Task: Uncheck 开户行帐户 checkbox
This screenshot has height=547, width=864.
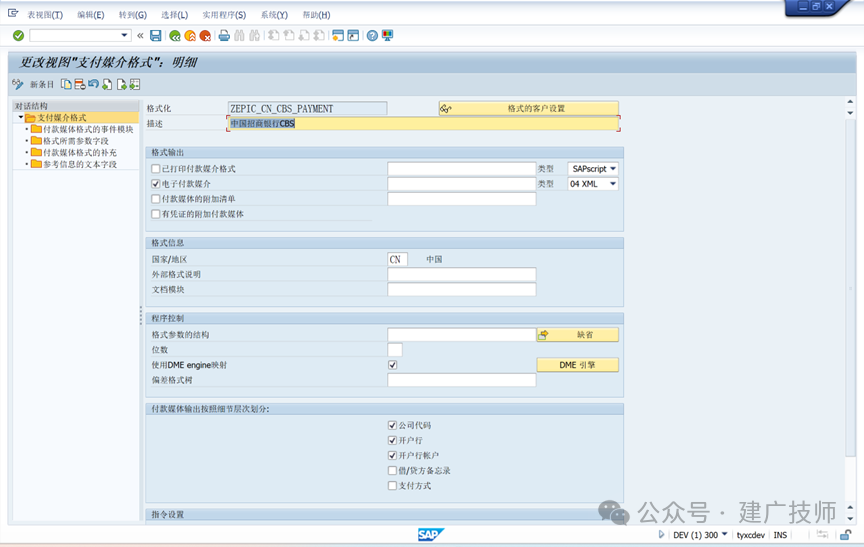Action: tap(392, 456)
